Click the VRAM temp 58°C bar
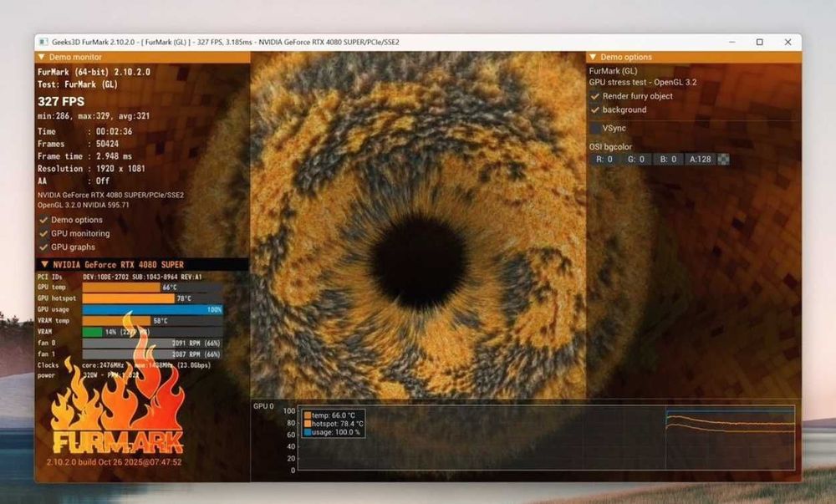The height and width of the screenshot is (504, 836). pyautogui.click(x=152, y=321)
